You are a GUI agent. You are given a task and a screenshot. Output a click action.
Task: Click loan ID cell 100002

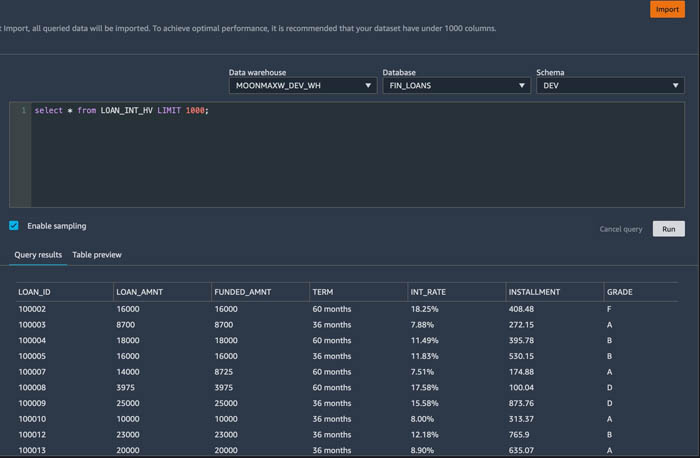click(x=32, y=309)
